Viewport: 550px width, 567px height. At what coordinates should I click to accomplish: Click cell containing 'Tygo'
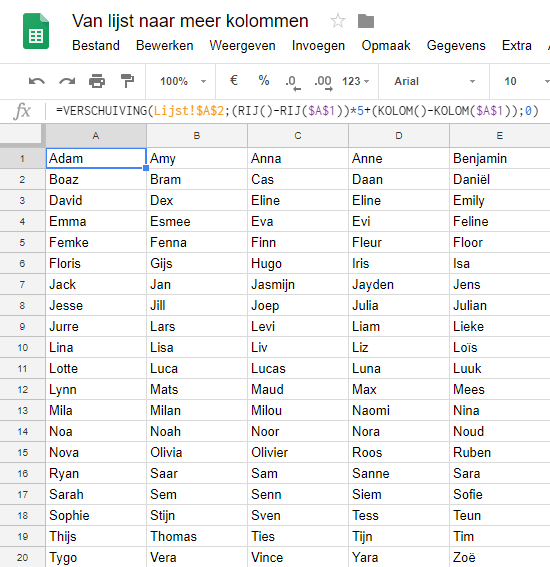click(x=96, y=557)
